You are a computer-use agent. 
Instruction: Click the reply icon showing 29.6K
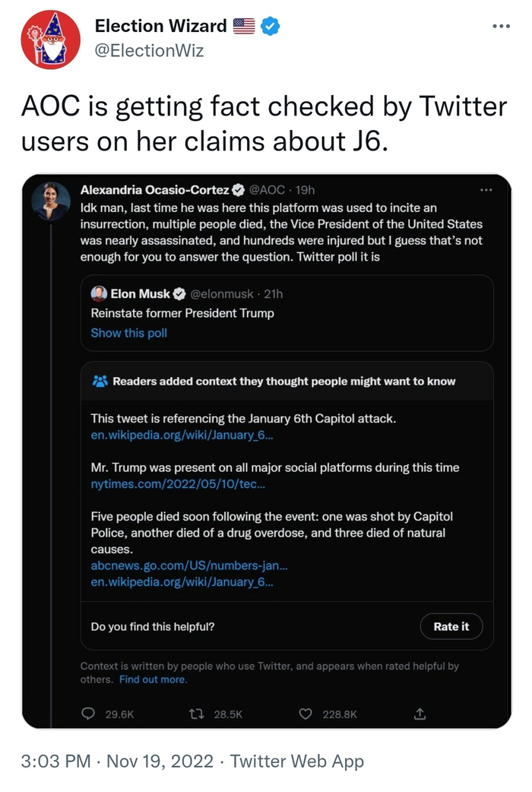click(88, 714)
